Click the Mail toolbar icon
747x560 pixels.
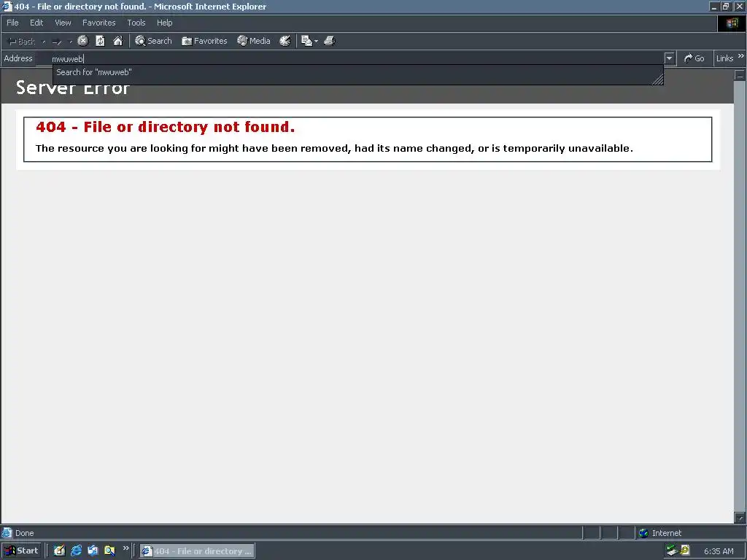tap(306, 41)
